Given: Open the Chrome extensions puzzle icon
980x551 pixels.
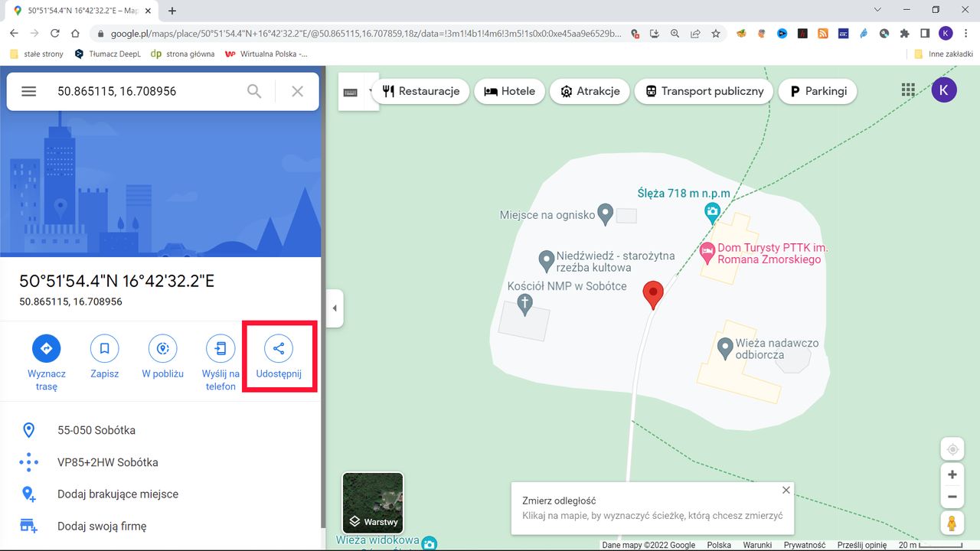Looking at the screenshot, I should (903, 33).
